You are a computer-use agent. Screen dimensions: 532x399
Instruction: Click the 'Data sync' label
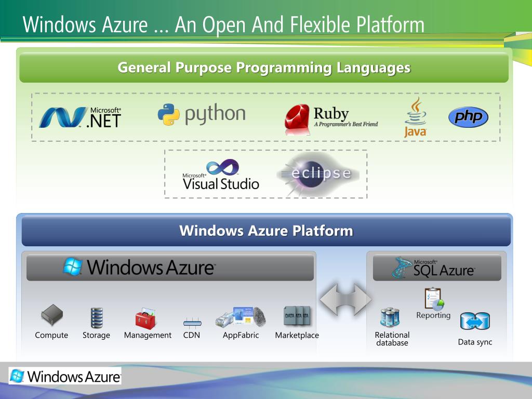pyautogui.click(x=475, y=342)
